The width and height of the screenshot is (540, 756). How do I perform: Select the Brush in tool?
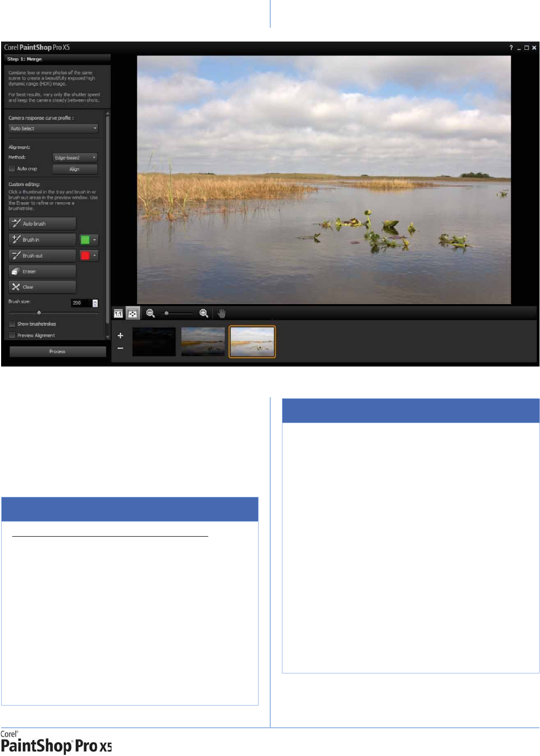42,239
